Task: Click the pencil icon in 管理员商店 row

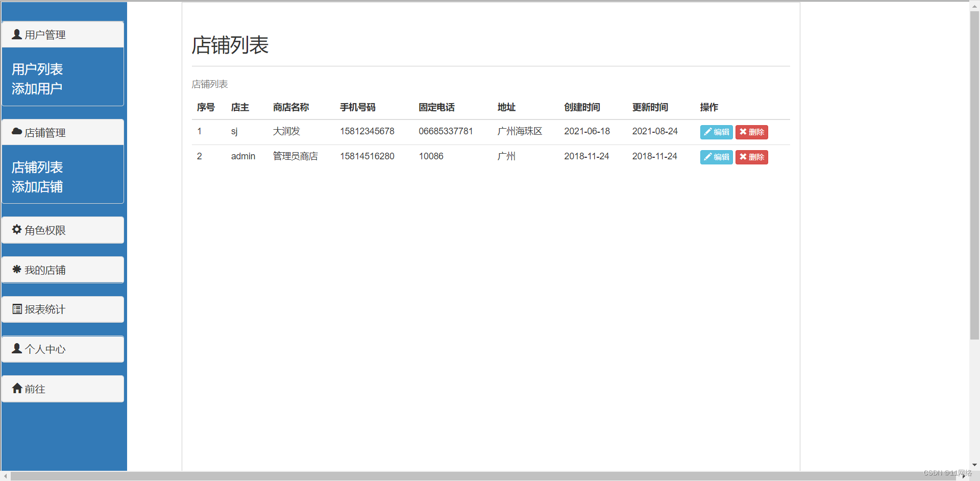Action: click(707, 157)
